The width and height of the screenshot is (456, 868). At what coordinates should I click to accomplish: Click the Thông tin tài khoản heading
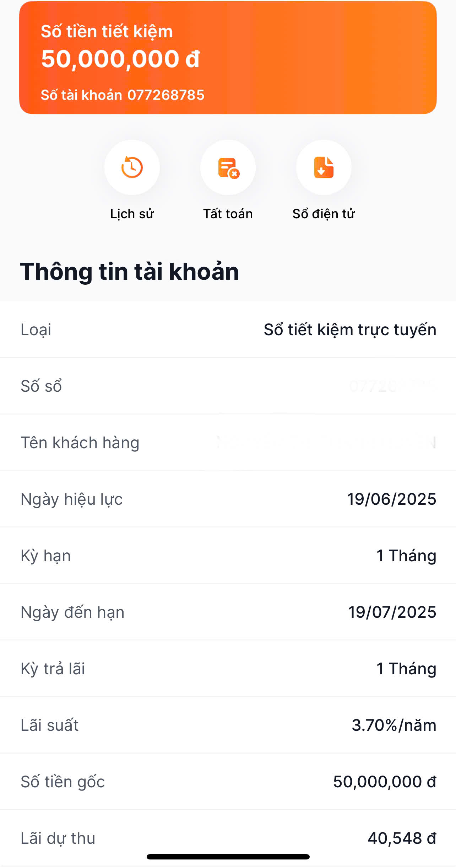129,272
